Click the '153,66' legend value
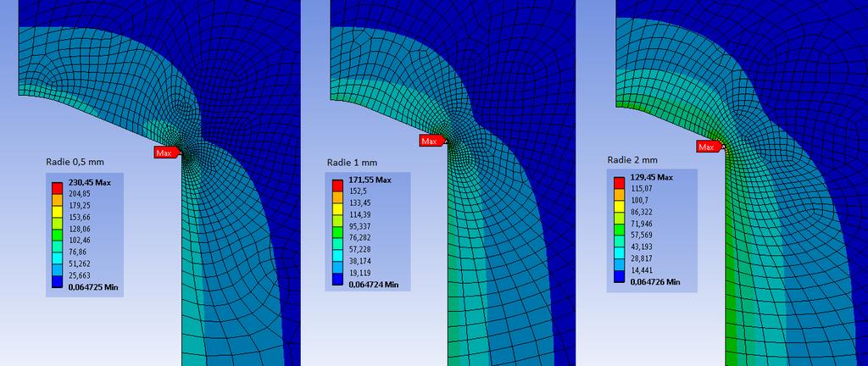The height and width of the screenshot is (366, 868). point(79,217)
